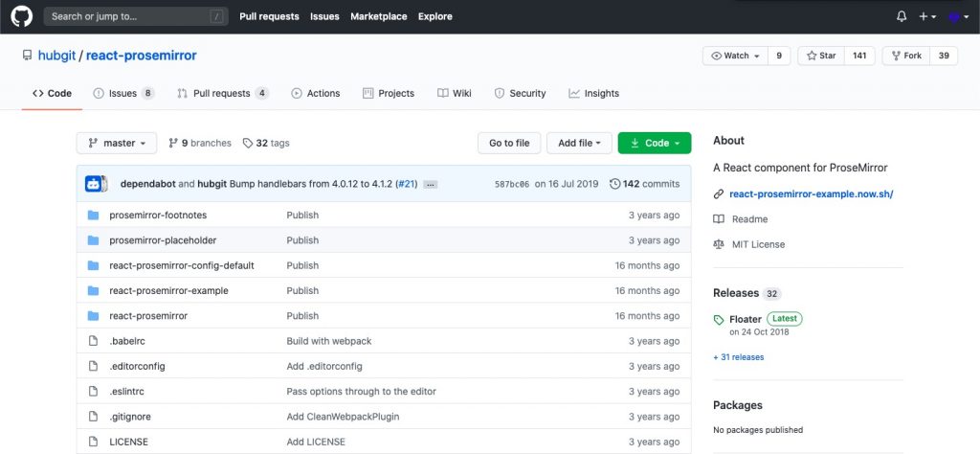Screen dimensions: 980x454
Task: Open 'Add CleanWebpackPlugin' commit message
Action: [x=344, y=417]
